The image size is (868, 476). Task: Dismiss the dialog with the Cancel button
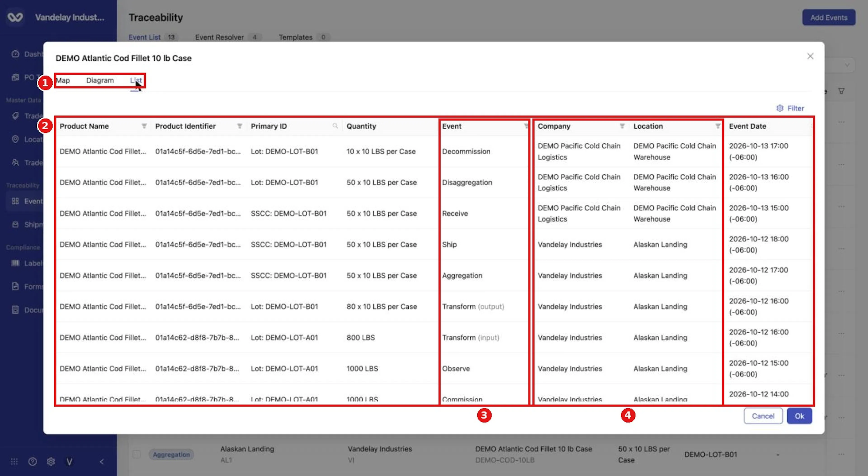pos(763,416)
